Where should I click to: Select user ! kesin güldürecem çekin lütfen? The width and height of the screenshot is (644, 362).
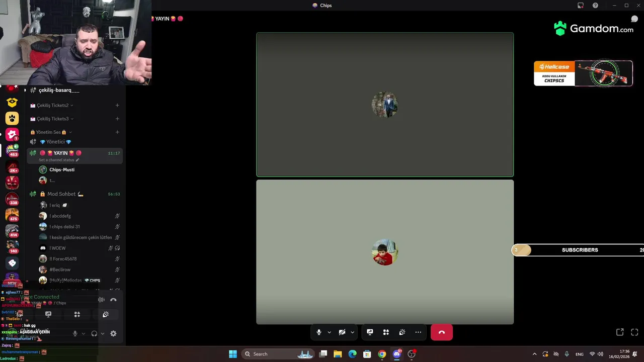(x=79, y=237)
